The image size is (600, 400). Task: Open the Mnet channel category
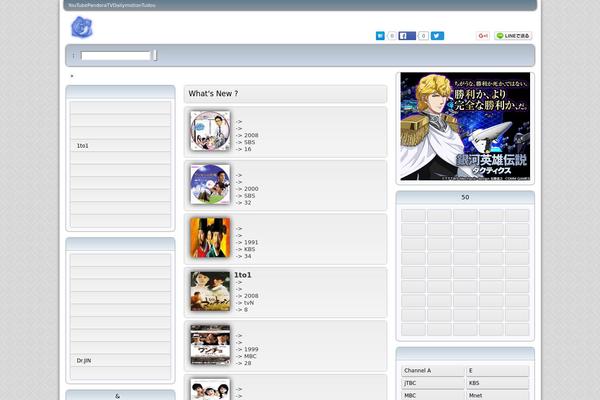click(497, 395)
